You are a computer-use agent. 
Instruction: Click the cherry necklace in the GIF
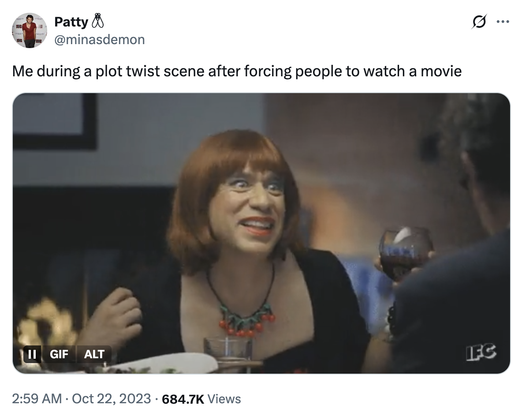(x=246, y=320)
